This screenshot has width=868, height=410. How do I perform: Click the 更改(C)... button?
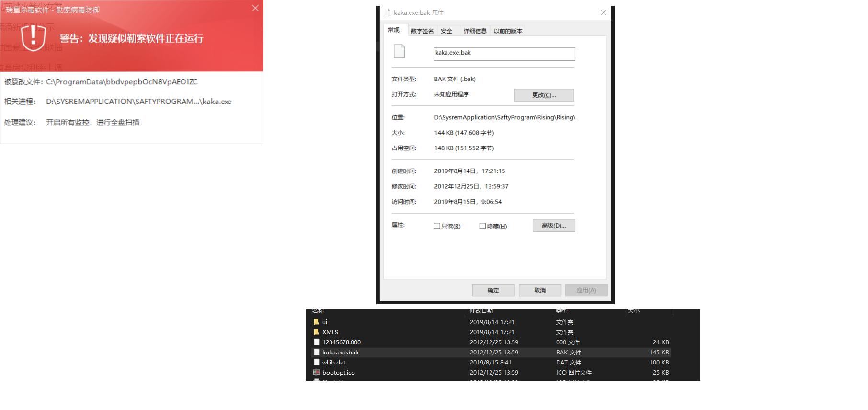tap(544, 95)
